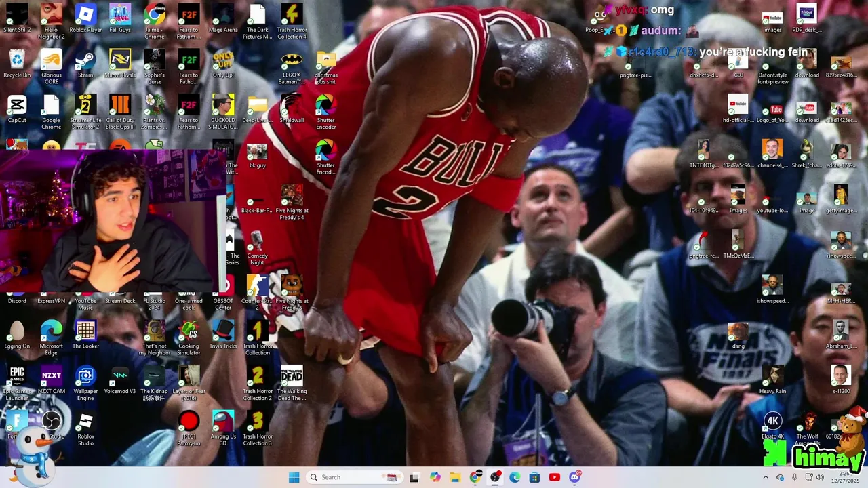The image size is (868, 488).
Task: Select the Streamer Life Simulator 2 icon
Action: click(85, 112)
